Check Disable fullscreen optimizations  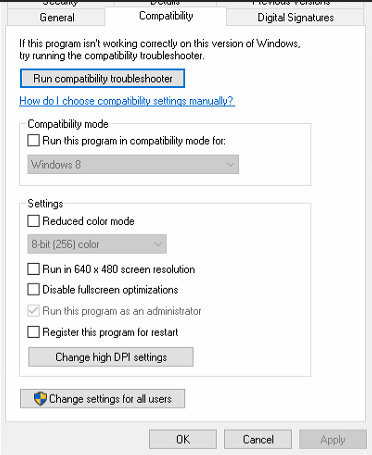click(33, 289)
